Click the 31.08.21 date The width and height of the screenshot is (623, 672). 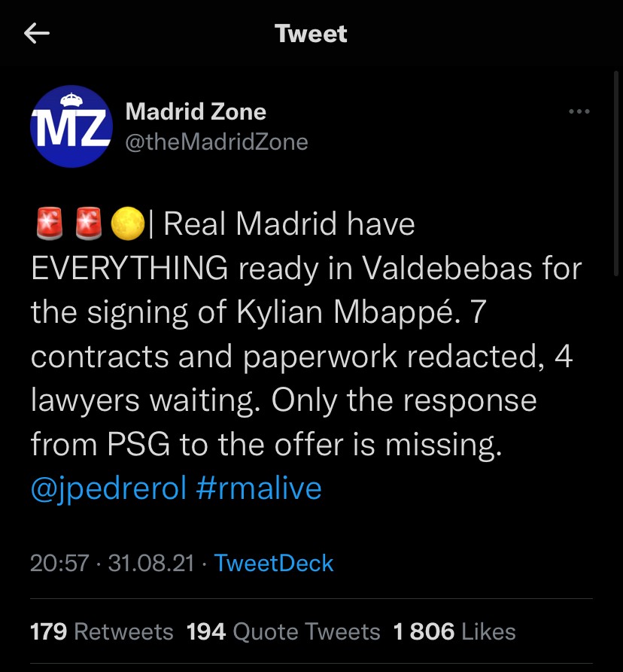(151, 563)
